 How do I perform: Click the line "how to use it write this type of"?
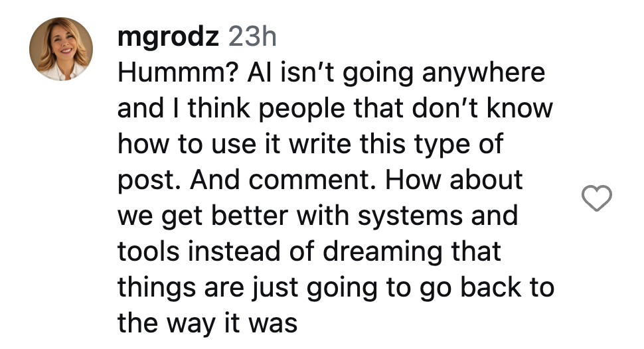pos(311,145)
